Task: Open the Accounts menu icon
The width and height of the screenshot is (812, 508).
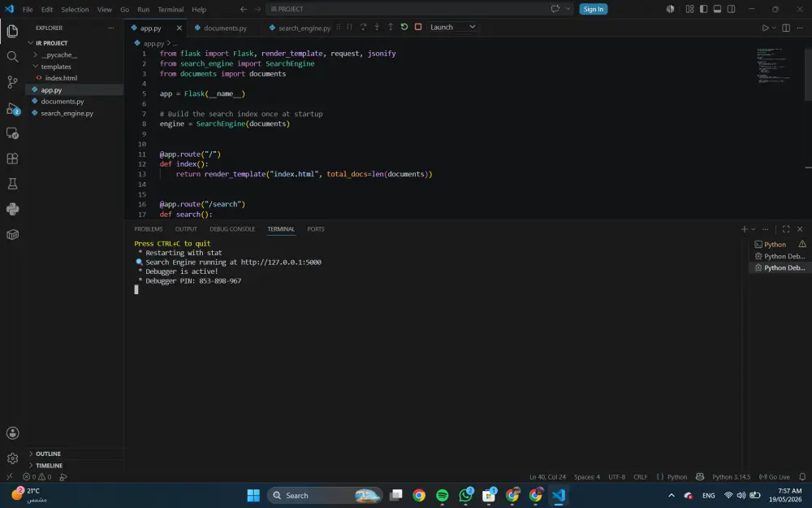Action: [x=12, y=433]
